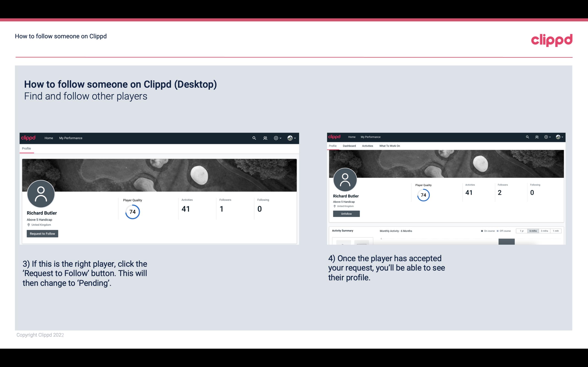Click the 'Unfollow' button on Richard Butler's profile

[x=346, y=214]
